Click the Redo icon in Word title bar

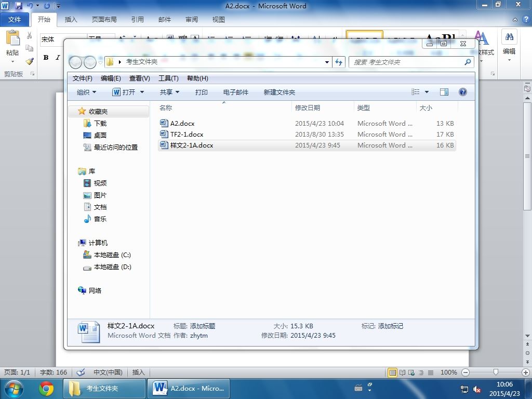point(47,6)
